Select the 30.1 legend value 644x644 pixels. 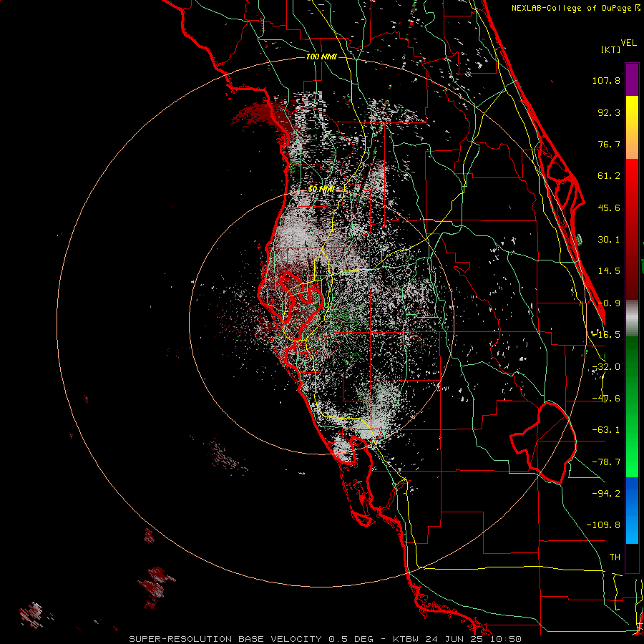(609, 240)
